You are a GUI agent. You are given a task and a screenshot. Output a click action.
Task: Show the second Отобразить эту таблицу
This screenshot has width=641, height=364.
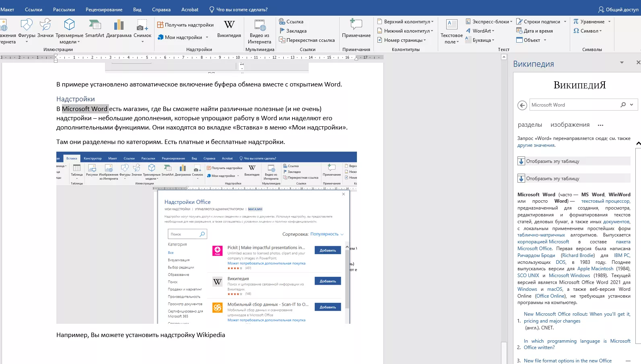pyautogui.click(x=574, y=178)
